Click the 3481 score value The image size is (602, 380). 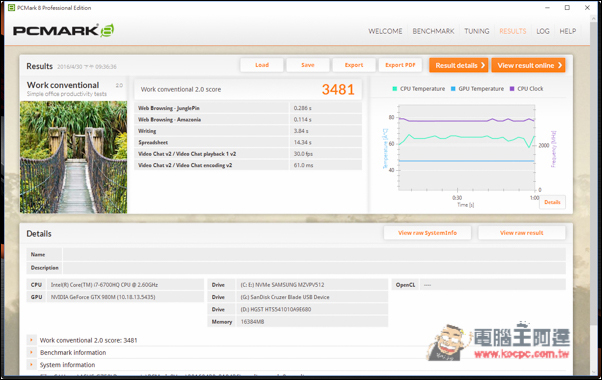(338, 89)
